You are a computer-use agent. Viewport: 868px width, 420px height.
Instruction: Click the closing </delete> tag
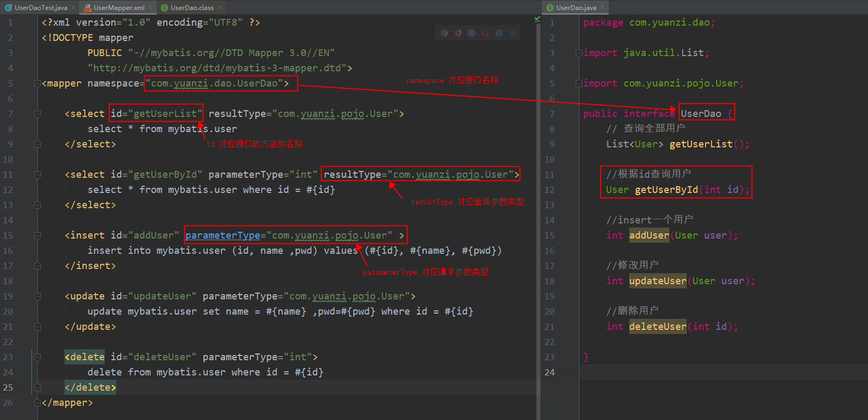click(90, 387)
